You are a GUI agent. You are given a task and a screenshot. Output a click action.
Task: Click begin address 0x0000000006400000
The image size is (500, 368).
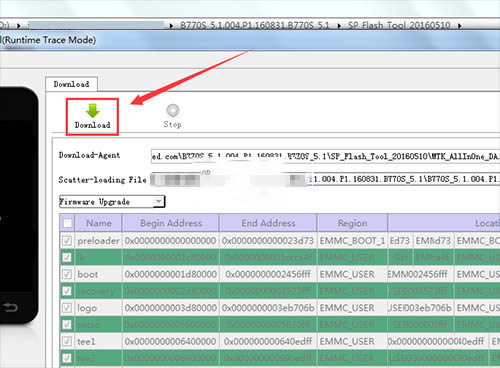(170, 341)
